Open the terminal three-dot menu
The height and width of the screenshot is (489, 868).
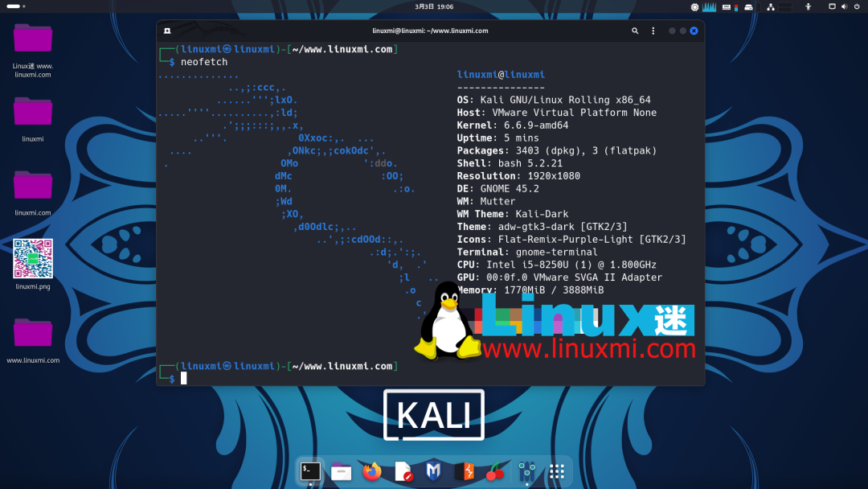653,31
